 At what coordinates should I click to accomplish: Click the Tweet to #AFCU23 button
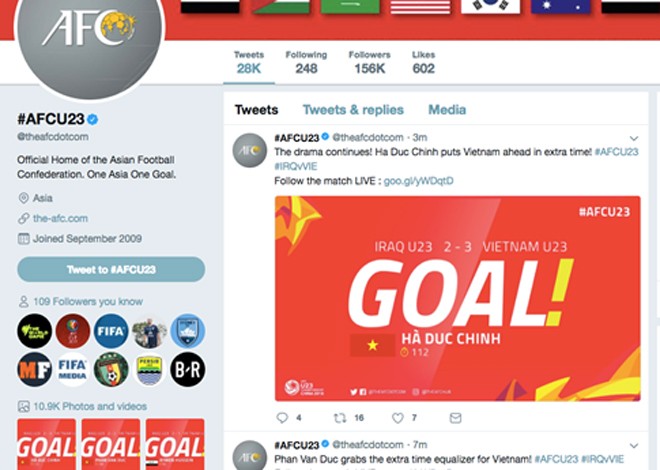click(111, 269)
